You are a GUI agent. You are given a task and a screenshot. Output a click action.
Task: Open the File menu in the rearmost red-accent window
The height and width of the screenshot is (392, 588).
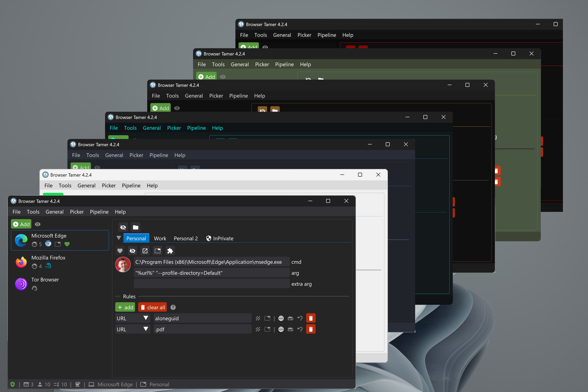tap(244, 35)
